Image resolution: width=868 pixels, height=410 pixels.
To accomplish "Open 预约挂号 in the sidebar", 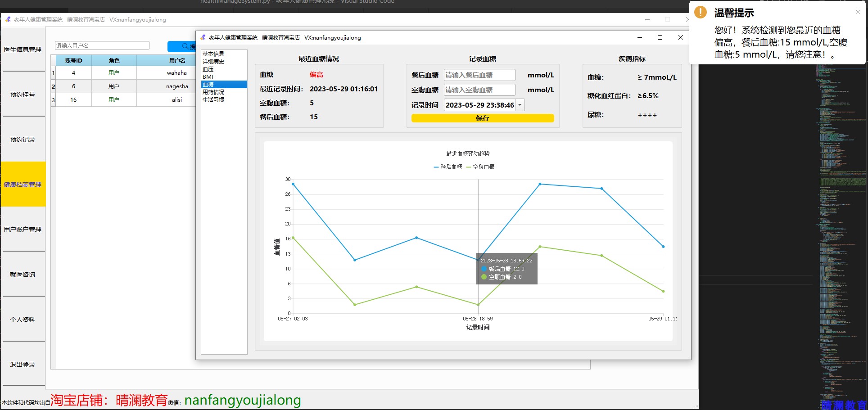I will point(23,95).
